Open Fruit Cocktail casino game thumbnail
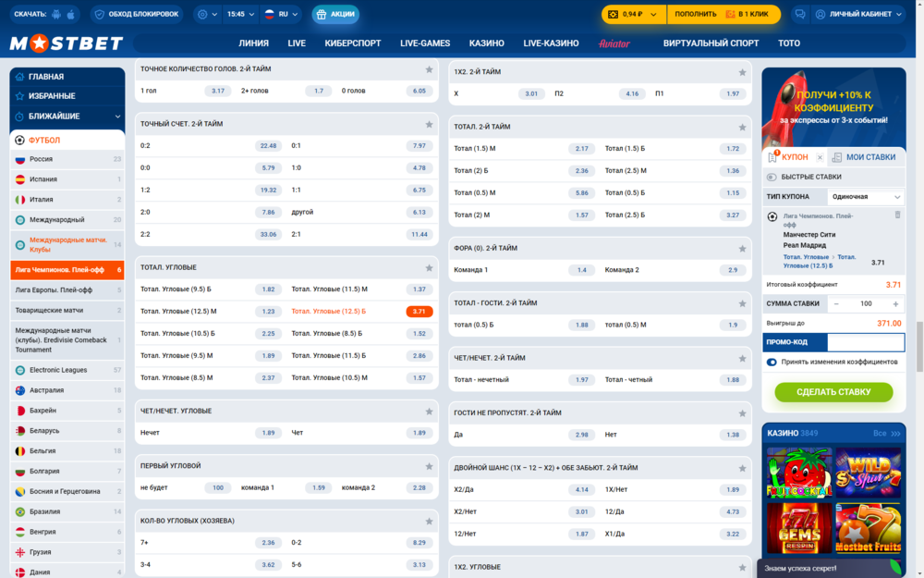924x578 pixels. 799,473
